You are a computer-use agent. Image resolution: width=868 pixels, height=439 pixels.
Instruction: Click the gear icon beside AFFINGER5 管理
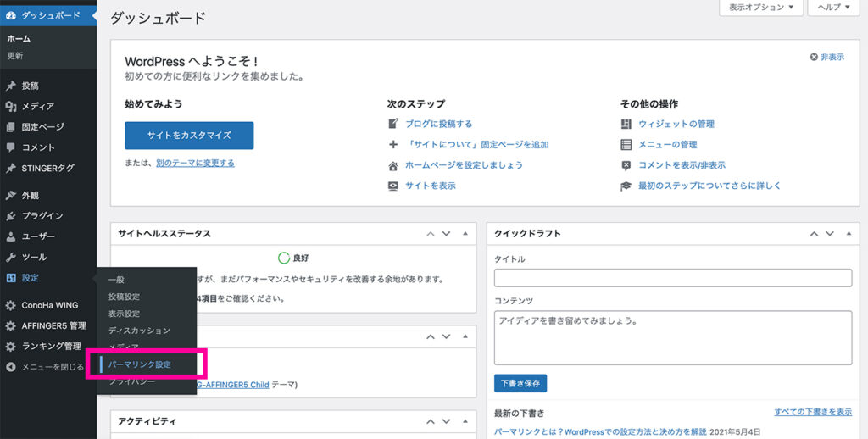(10, 326)
